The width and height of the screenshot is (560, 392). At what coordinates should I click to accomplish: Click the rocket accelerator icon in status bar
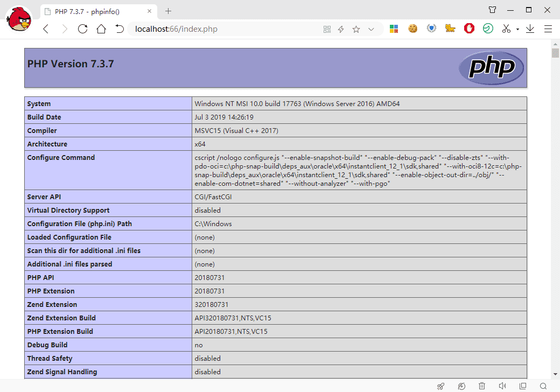(x=440, y=386)
